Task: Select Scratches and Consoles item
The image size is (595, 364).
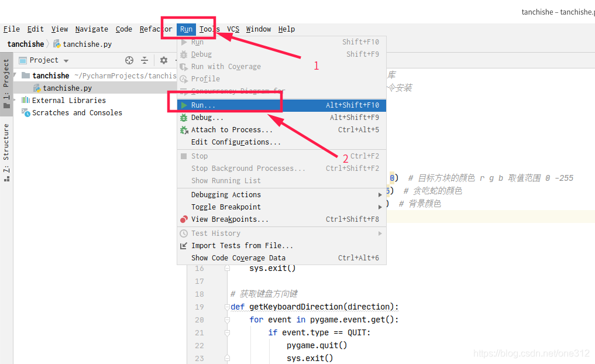Action: 77,113
